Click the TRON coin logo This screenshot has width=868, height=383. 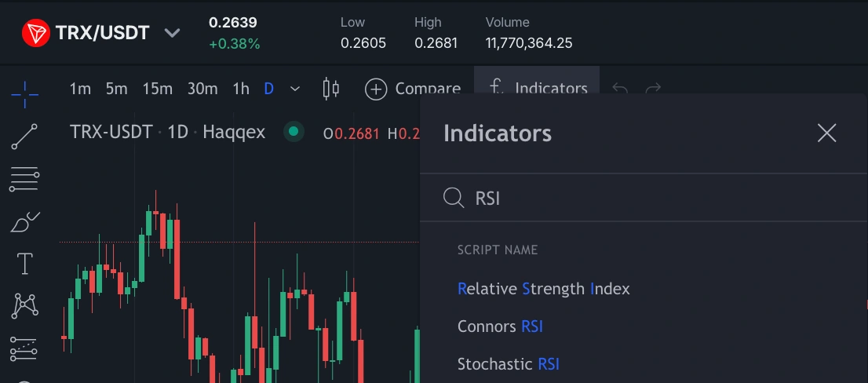(35, 34)
